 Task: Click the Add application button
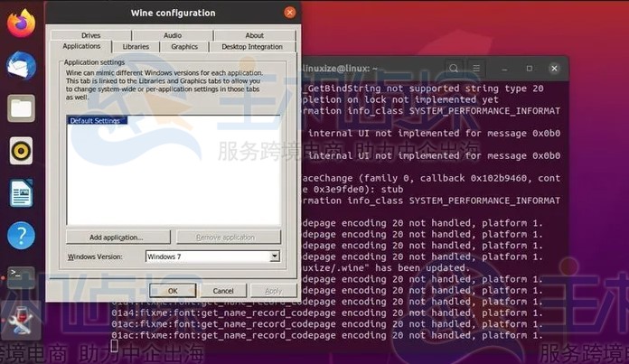point(117,238)
